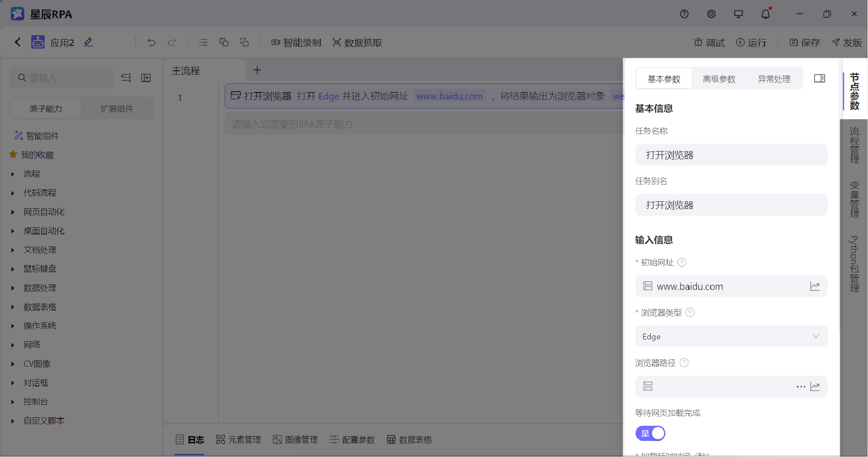
Task: Switch to the 元素管理 bottom tab
Action: coord(238,440)
